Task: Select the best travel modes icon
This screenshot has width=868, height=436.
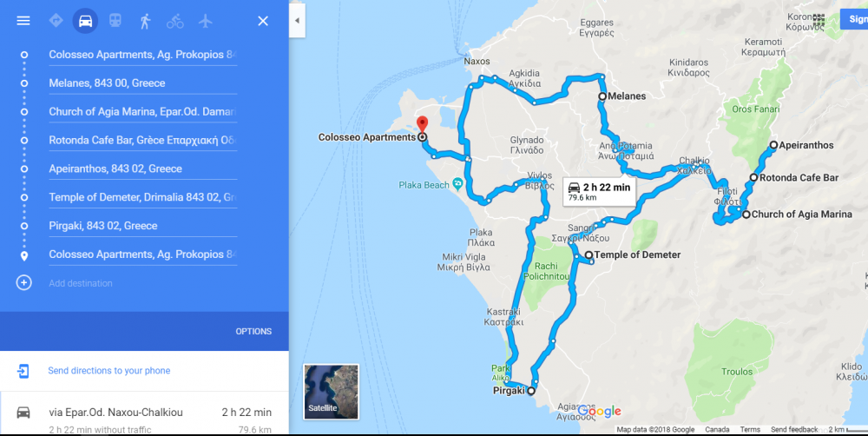Action: 56,21
